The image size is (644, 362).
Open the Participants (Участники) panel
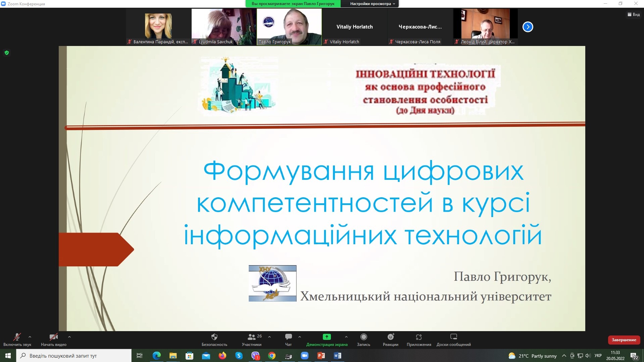pos(252,337)
